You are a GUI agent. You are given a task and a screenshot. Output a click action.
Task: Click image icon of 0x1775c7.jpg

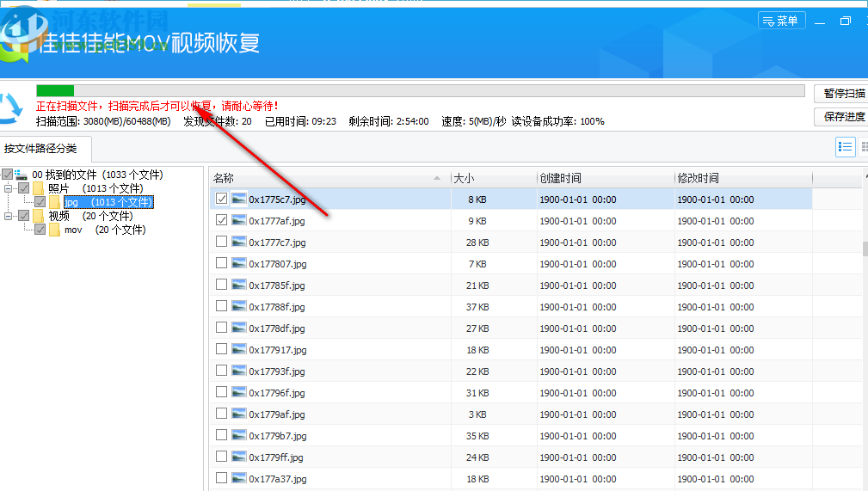click(x=238, y=199)
